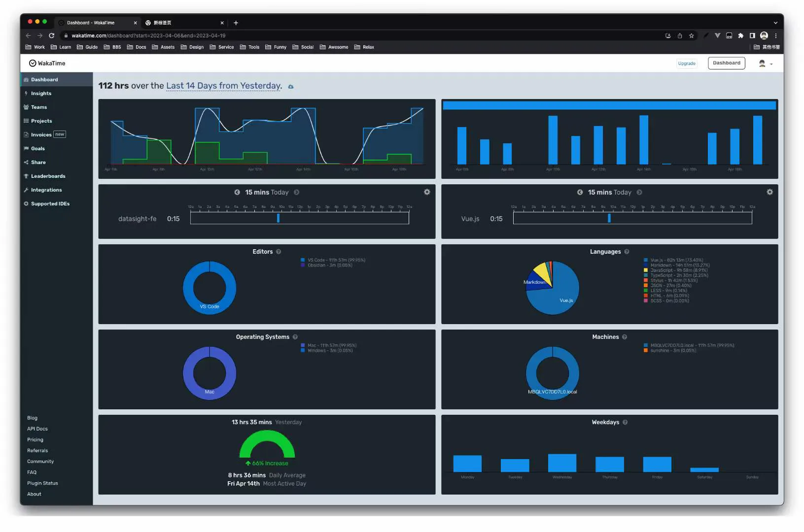Expand the browser tab list chevron
This screenshot has height=532, width=804.
click(x=775, y=23)
